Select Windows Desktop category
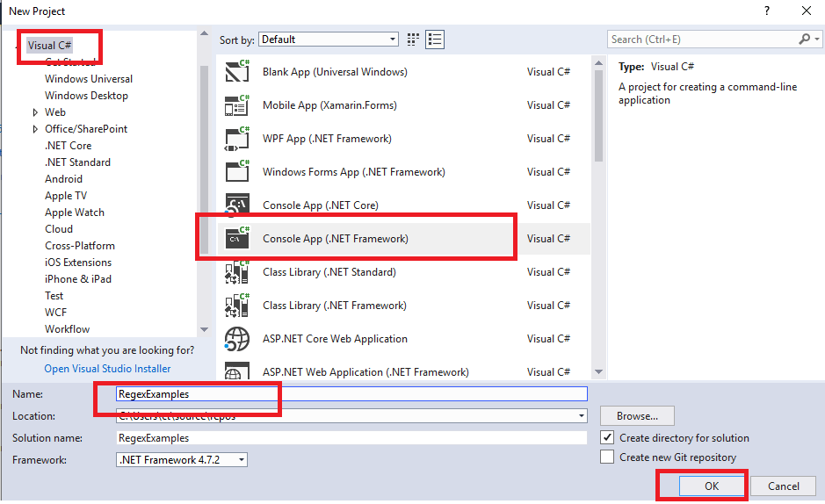 [86, 96]
